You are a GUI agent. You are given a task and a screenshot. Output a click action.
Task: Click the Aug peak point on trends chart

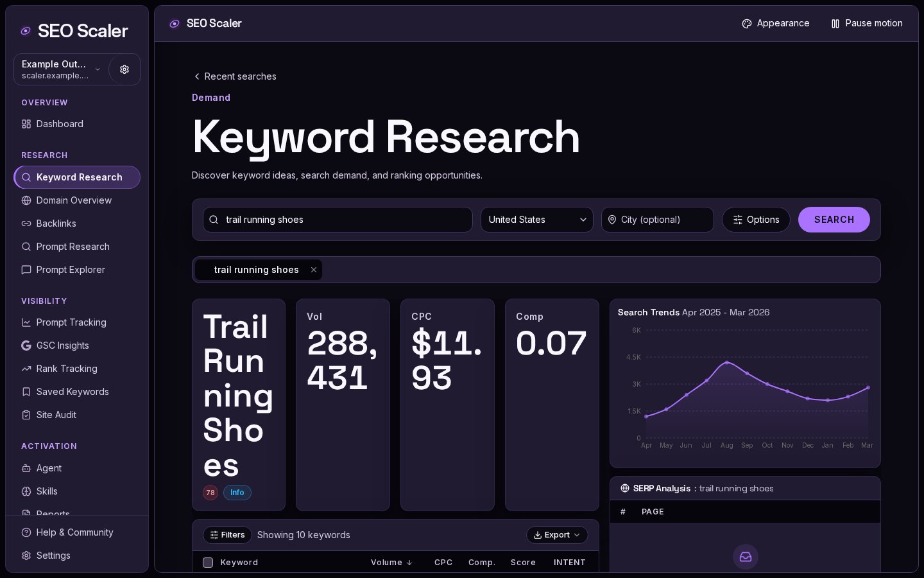click(727, 363)
